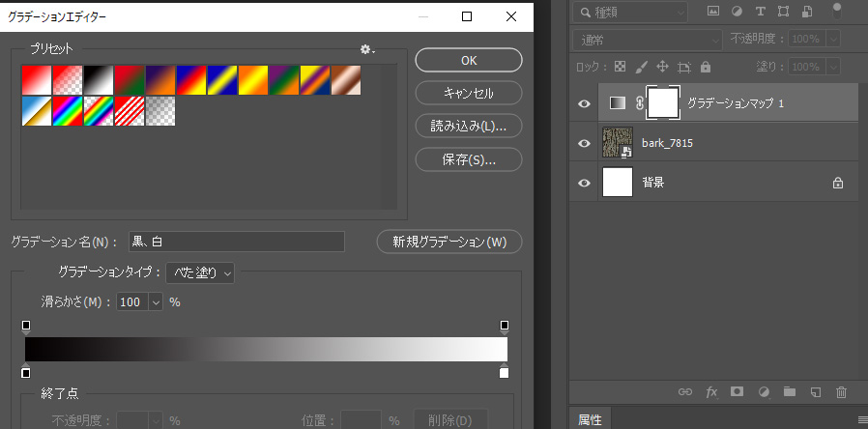Filter layers by type layers (T icon)
The height and width of the screenshot is (429, 868).
[x=760, y=12]
